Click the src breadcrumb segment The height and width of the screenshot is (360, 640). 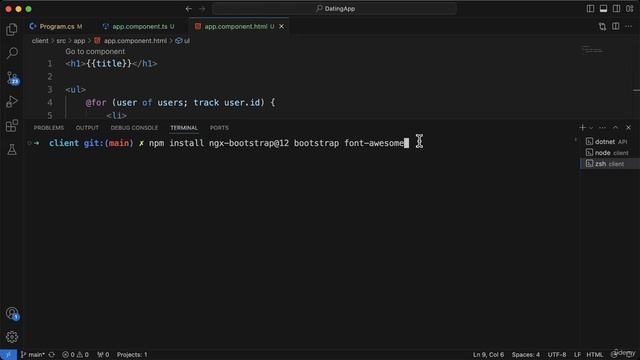(61, 41)
